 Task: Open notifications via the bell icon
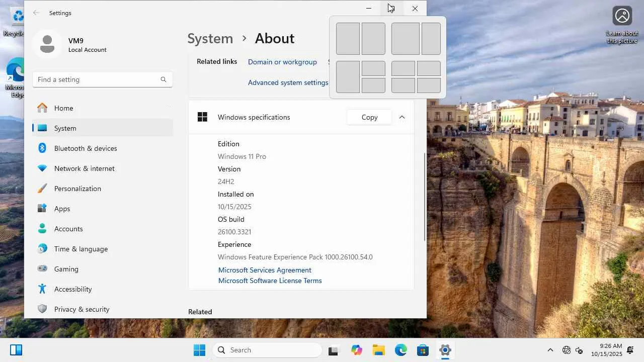(630, 350)
